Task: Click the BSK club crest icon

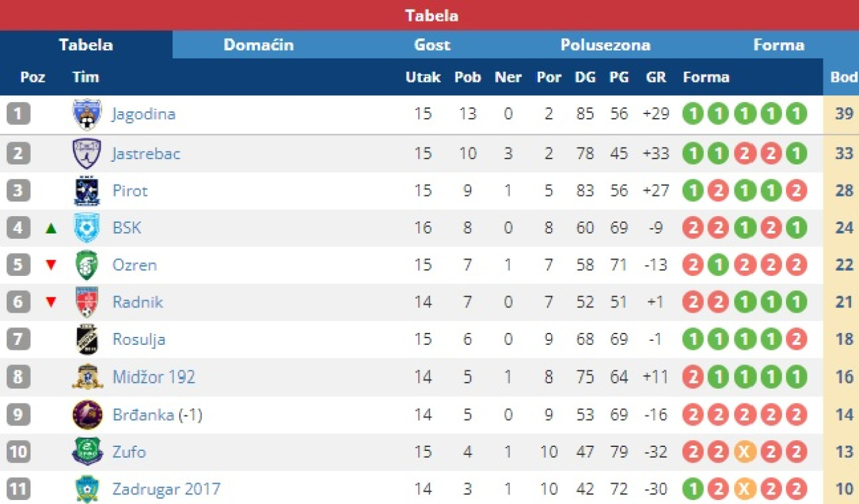Action: 87,228
